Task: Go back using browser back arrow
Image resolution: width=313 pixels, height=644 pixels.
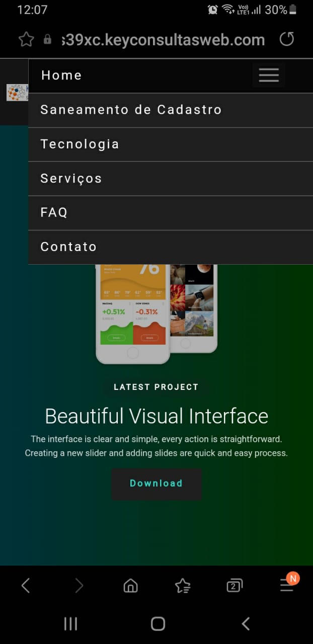Action: pyautogui.click(x=26, y=586)
